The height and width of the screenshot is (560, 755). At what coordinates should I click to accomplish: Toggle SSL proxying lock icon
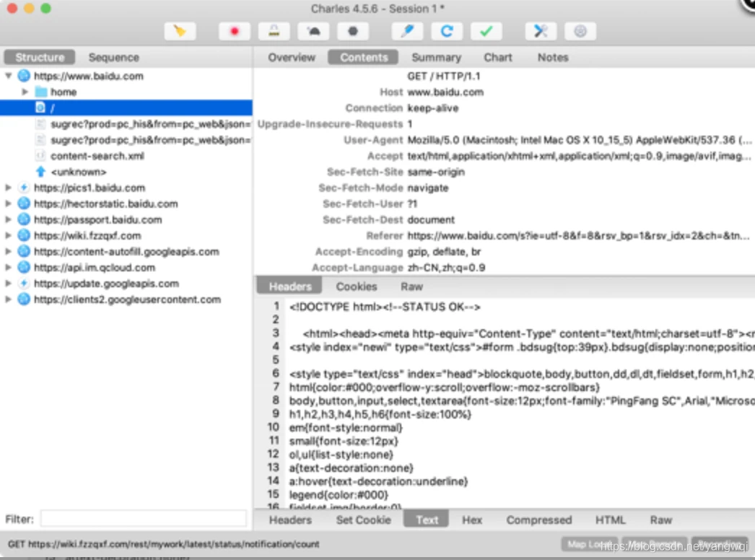pos(274,31)
